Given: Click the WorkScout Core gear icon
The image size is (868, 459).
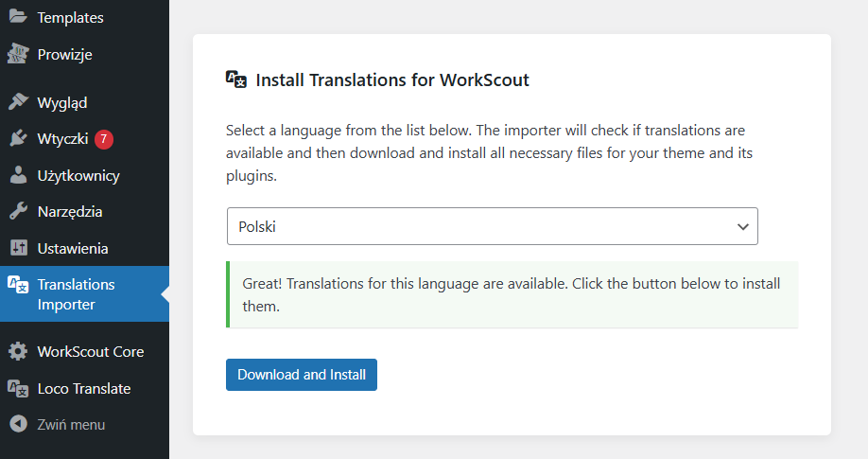Looking at the screenshot, I should 18,351.
